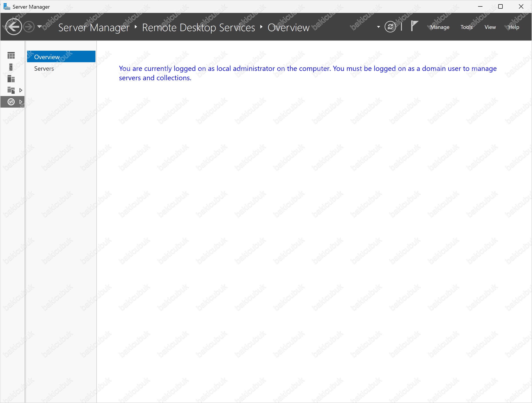The width and height of the screenshot is (532, 403).
Task: Expand Remote Desktop Services arrow
Action: pyautogui.click(x=21, y=102)
